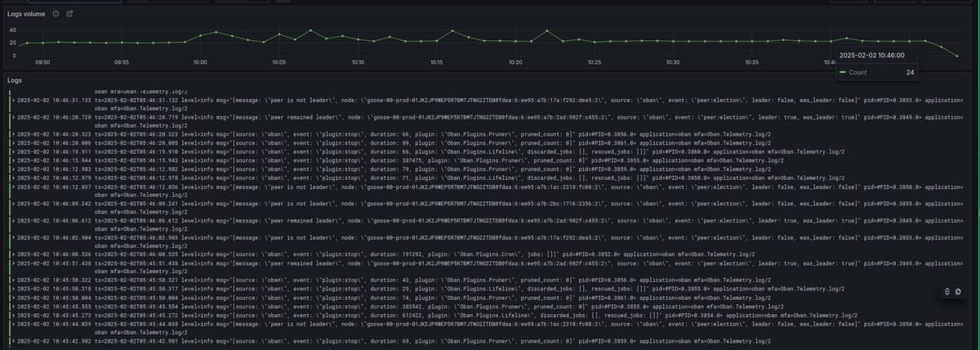This screenshot has height=350, width=980.
Task: Click timestamp 2025-02-02 10:45:50.322 log row
Action: click(56, 280)
